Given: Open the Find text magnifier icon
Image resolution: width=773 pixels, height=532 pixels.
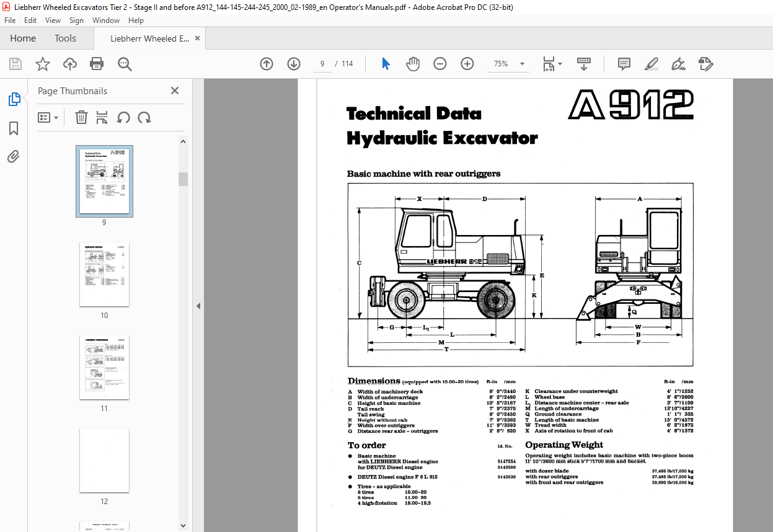Looking at the screenshot, I should click(x=125, y=64).
